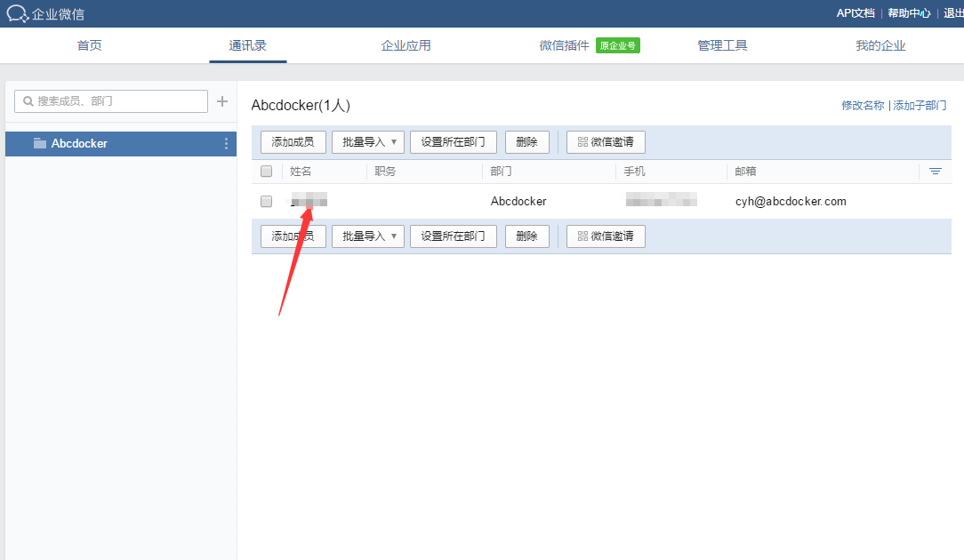The image size is (964, 560).
Task: Click the green 原企业号 badge
Action: (618, 45)
